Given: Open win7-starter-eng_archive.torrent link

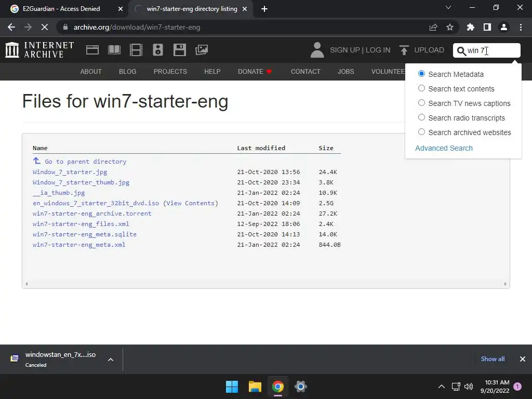Looking at the screenshot, I should point(92,214).
